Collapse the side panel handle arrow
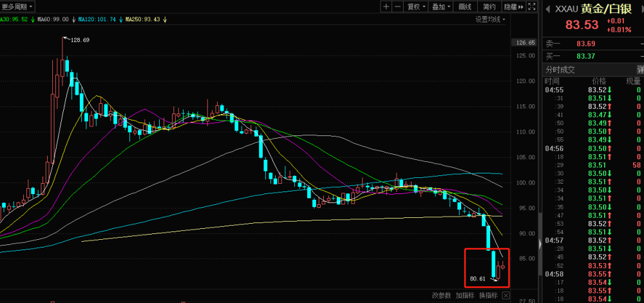 point(540,244)
